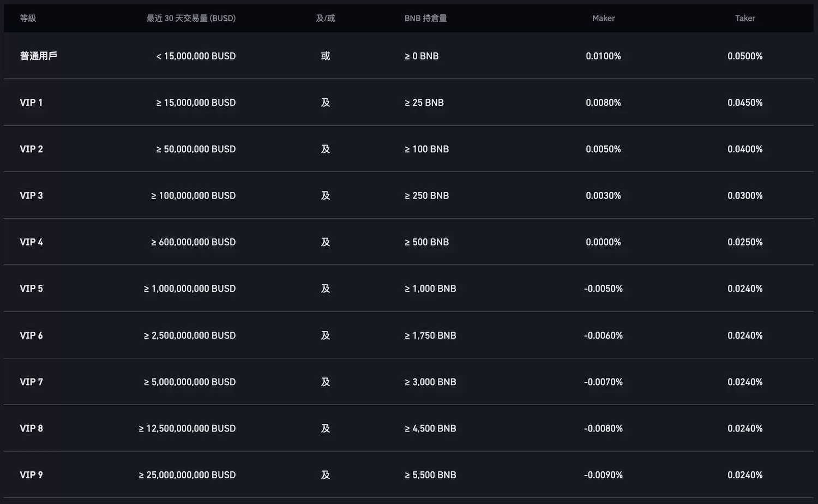Click the ≥ 1,750 BNB holding cell
The width and height of the screenshot is (818, 504).
(x=430, y=335)
